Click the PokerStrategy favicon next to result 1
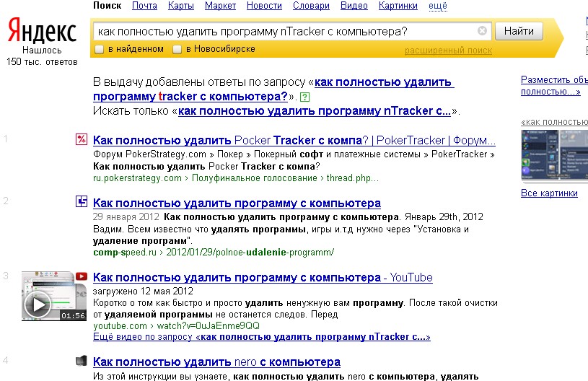The image size is (588, 381). (82, 139)
